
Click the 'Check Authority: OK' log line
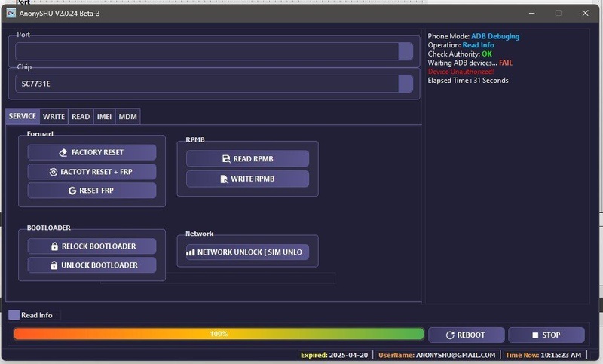(460, 54)
